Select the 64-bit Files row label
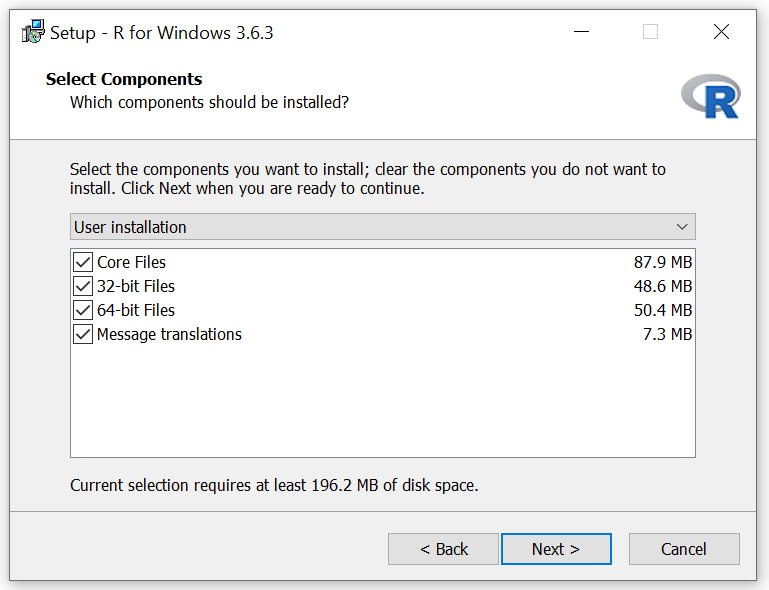The height and width of the screenshot is (590, 769). pos(136,310)
